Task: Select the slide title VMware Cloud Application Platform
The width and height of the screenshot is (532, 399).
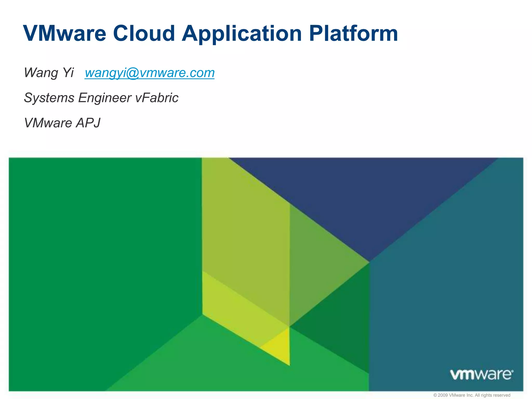Action: [x=210, y=33]
